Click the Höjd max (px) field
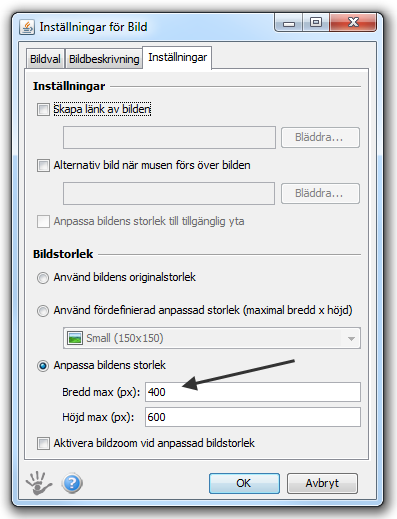 coord(253,417)
